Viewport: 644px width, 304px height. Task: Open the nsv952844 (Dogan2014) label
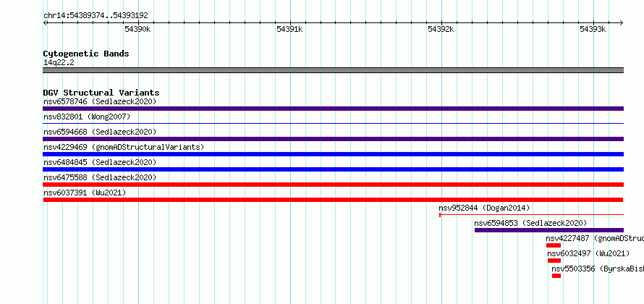[484, 208]
